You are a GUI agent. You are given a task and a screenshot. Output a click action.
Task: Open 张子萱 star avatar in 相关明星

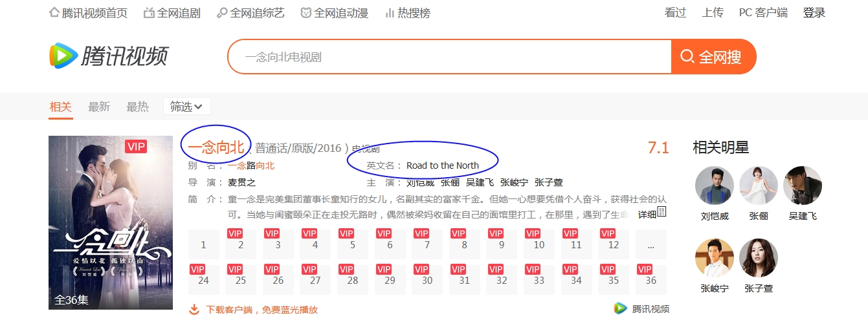pyautogui.click(x=759, y=258)
